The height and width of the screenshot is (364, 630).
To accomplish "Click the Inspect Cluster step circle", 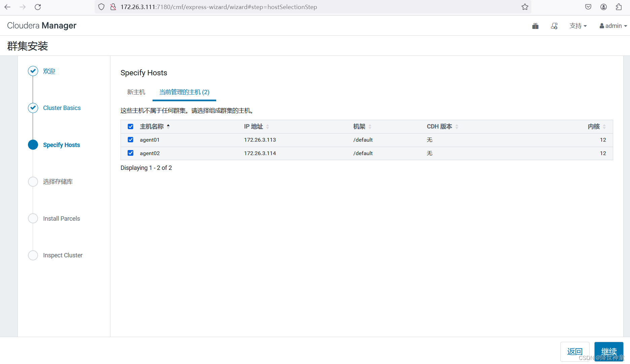I will point(33,255).
